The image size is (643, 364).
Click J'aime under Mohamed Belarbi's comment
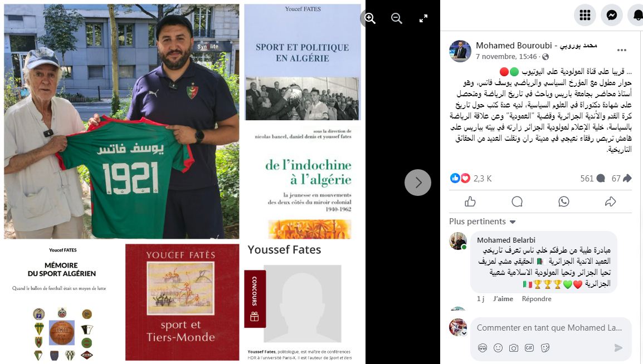pos(503,299)
